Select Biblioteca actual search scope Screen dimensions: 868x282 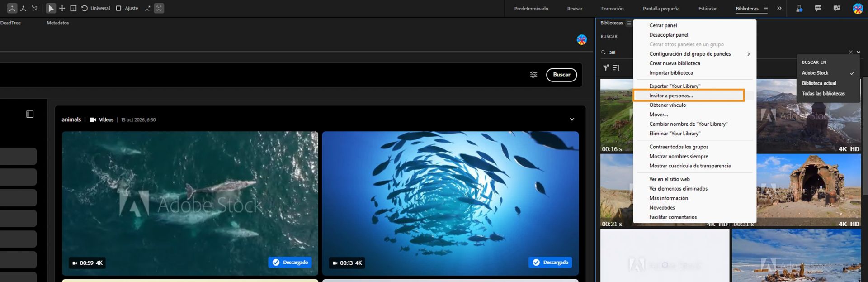coord(828,83)
